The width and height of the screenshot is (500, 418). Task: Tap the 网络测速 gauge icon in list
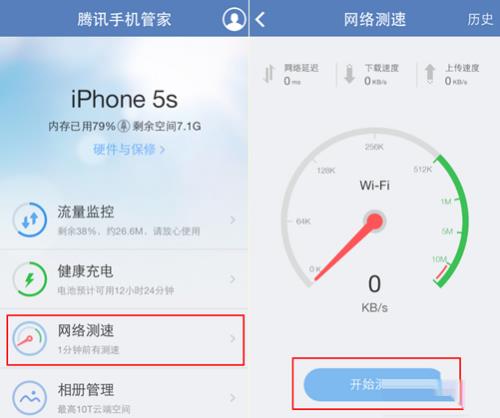pos(30,338)
